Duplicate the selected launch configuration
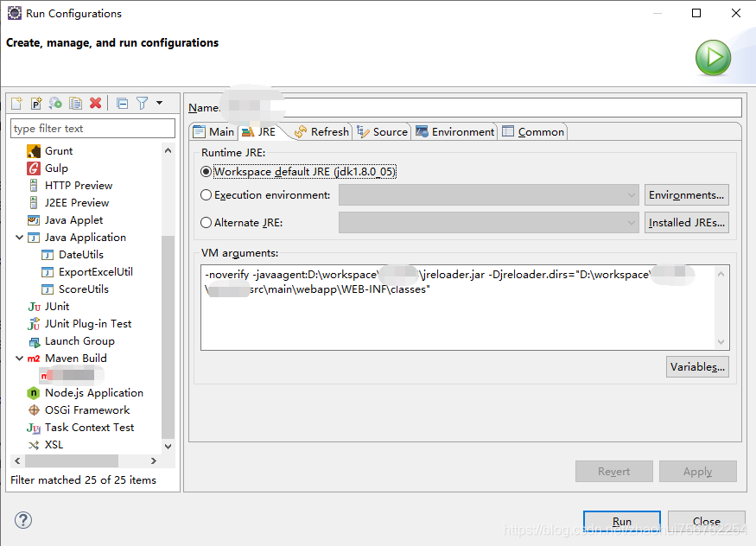756x546 pixels. tap(75, 103)
